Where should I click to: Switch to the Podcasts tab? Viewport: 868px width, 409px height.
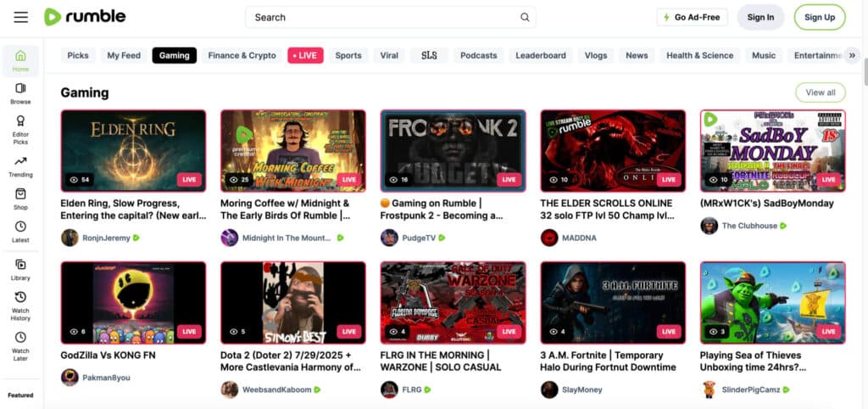[x=478, y=55]
